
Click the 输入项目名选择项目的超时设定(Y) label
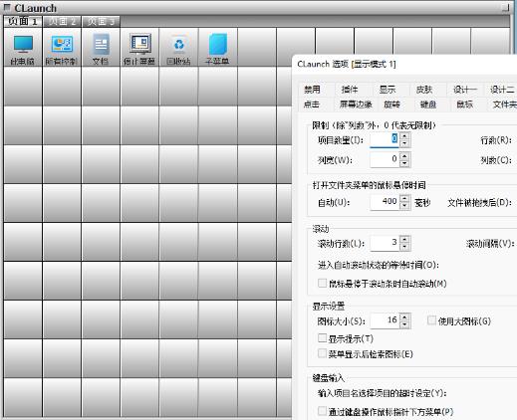382,393
